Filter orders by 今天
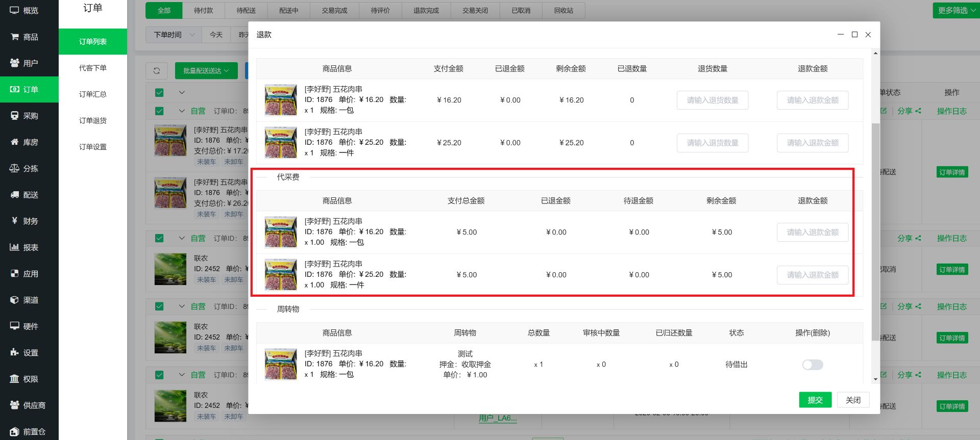This screenshot has width=980, height=440. pos(216,35)
